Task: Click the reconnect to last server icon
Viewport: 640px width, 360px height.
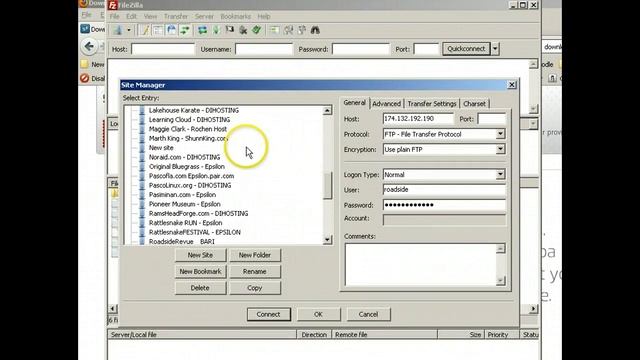Action: [257, 30]
